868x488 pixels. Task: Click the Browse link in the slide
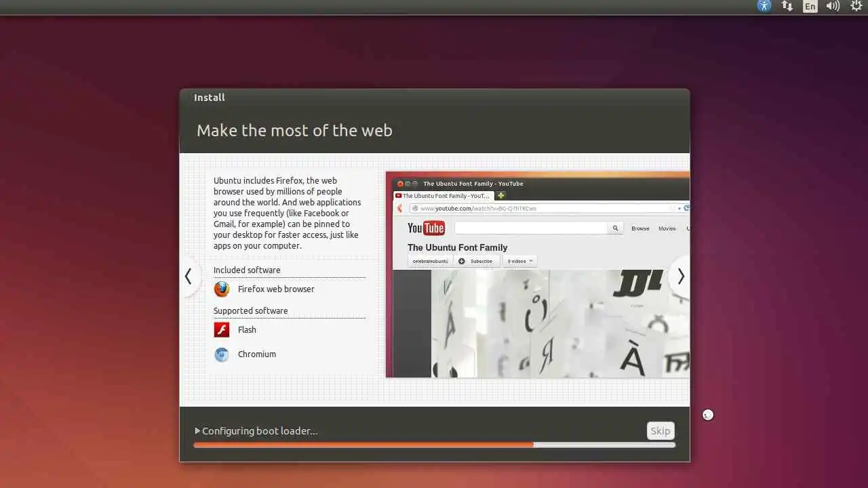(x=640, y=228)
